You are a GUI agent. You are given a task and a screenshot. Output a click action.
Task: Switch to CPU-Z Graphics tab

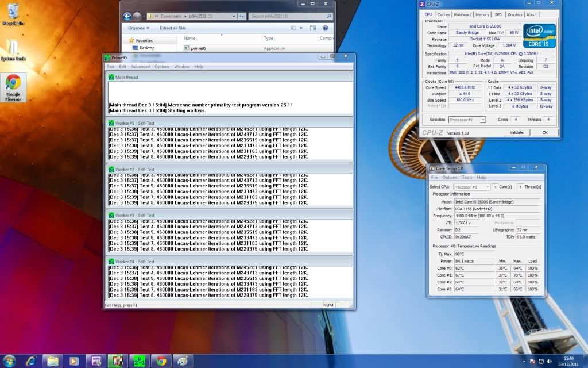click(x=515, y=14)
